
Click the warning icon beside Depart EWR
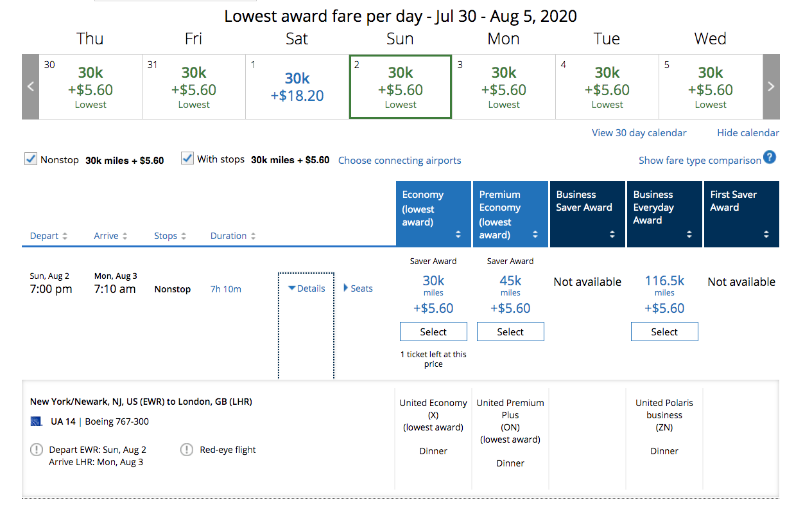pyautogui.click(x=37, y=450)
